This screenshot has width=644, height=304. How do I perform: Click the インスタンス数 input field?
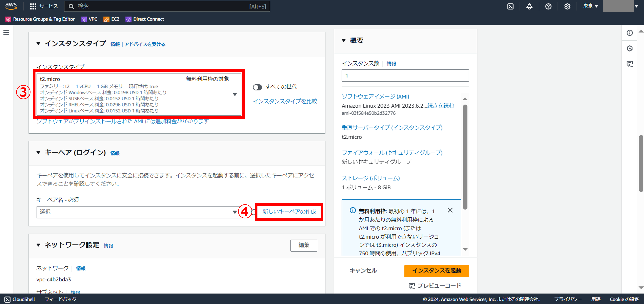(405, 76)
